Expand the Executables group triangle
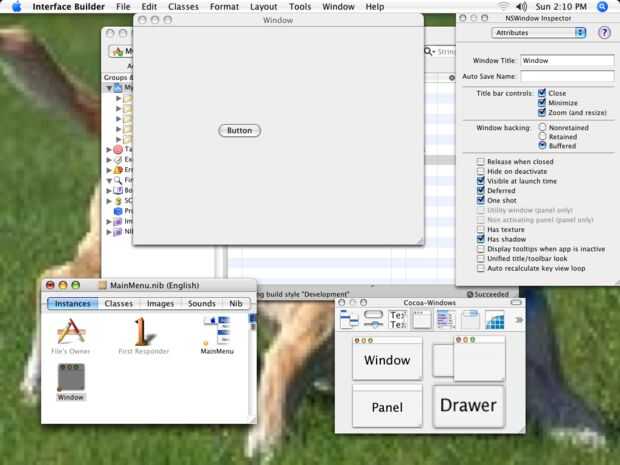This screenshot has height=465, width=620. (109, 160)
